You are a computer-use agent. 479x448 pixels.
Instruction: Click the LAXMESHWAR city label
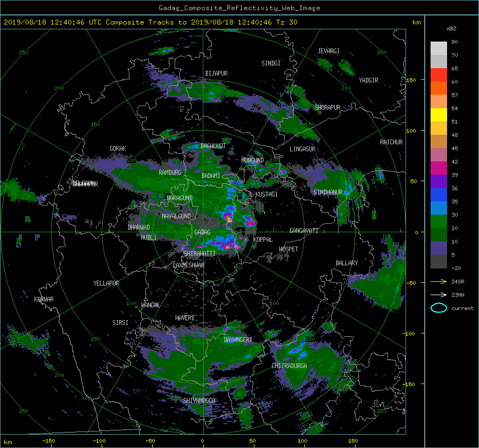[188, 265]
